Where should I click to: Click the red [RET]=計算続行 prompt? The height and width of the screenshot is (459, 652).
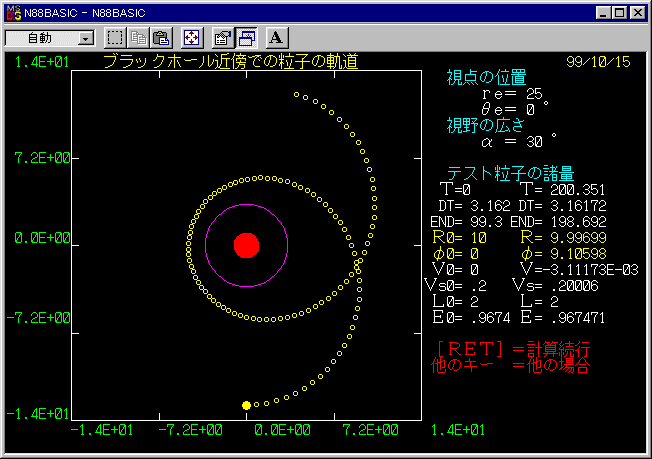click(514, 348)
